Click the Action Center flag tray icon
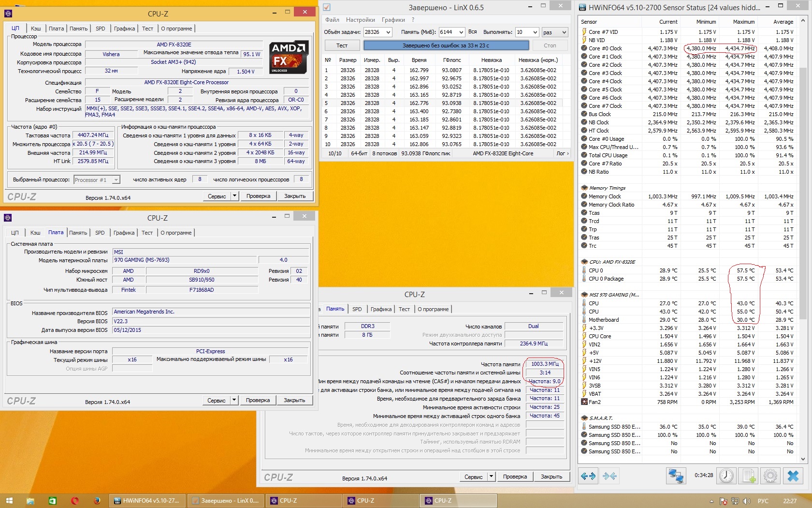 tap(724, 501)
